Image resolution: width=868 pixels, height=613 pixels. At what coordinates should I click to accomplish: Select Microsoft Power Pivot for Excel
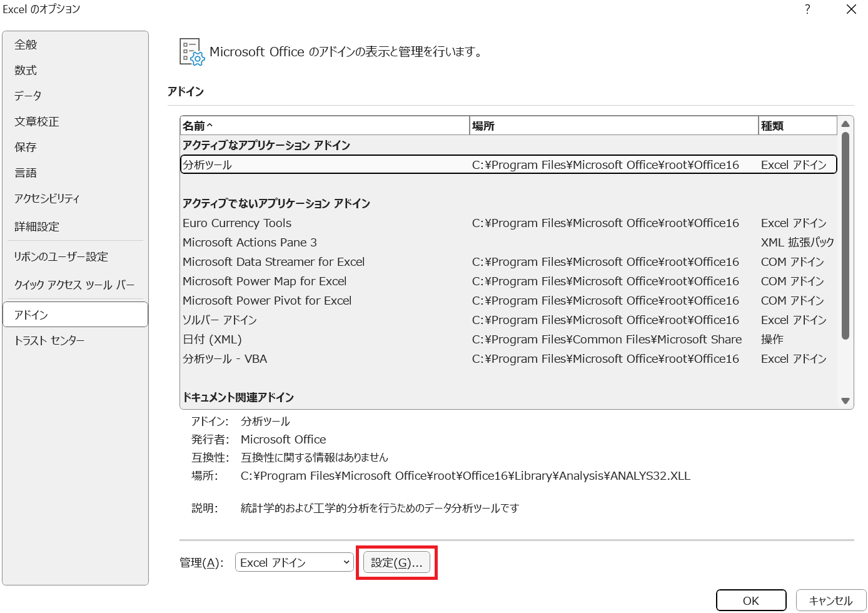(508, 301)
